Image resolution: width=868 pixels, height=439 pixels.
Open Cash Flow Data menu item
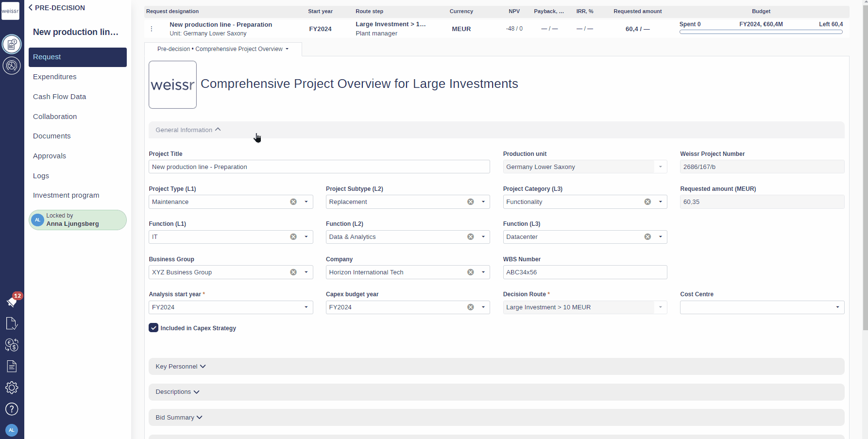coord(59,97)
